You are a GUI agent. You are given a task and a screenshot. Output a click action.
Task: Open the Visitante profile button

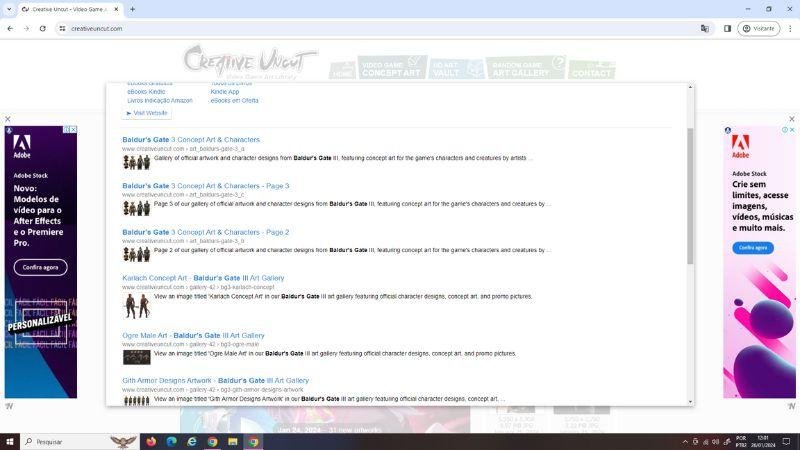click(759, 29)
